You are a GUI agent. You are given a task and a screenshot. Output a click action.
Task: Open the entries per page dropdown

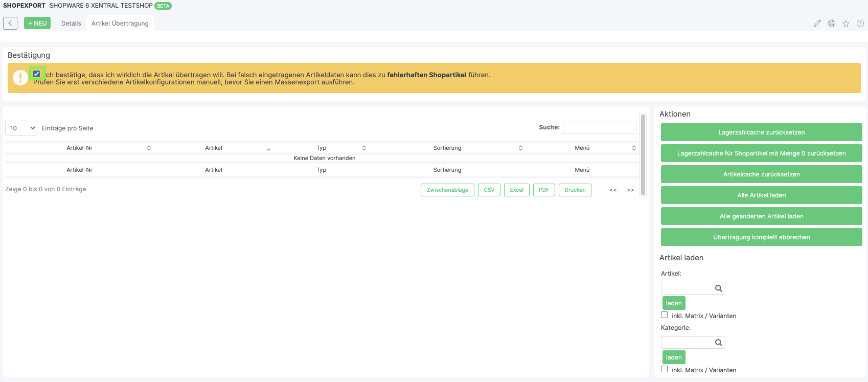pyautogui.click(x=21, y=128)
